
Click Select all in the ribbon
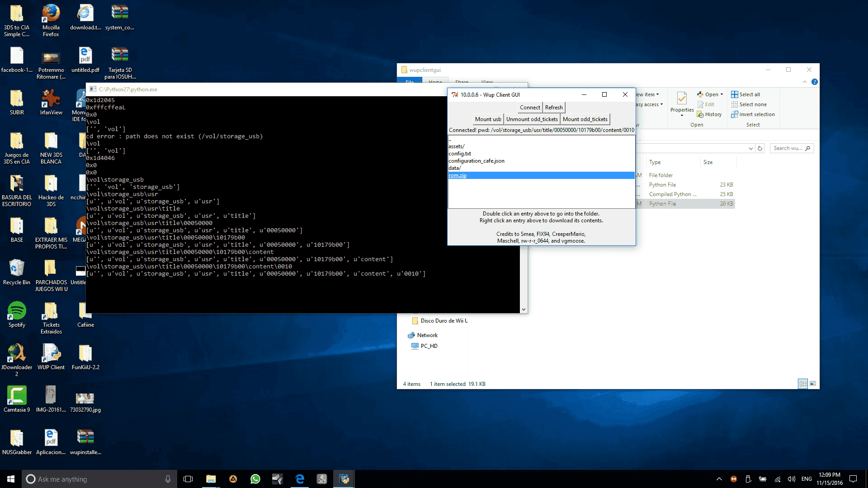(x=745, y=94)
